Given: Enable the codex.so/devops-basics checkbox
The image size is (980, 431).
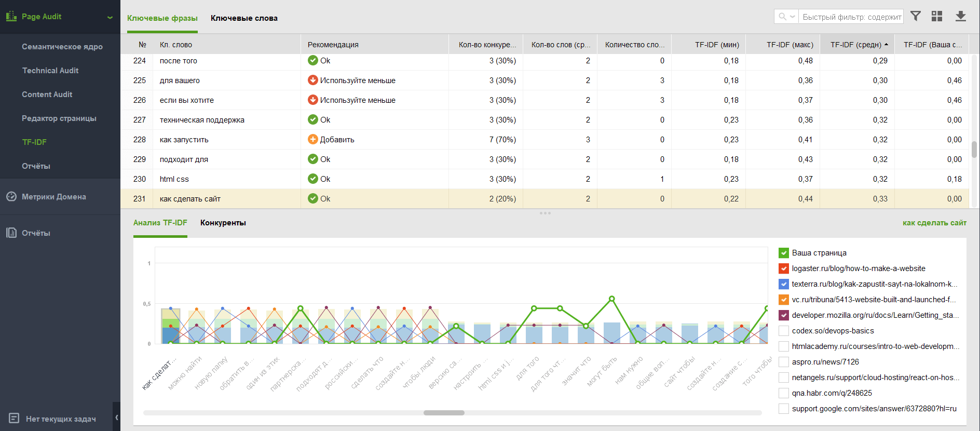Looking at the screenshot, I should tap(784, 331).
